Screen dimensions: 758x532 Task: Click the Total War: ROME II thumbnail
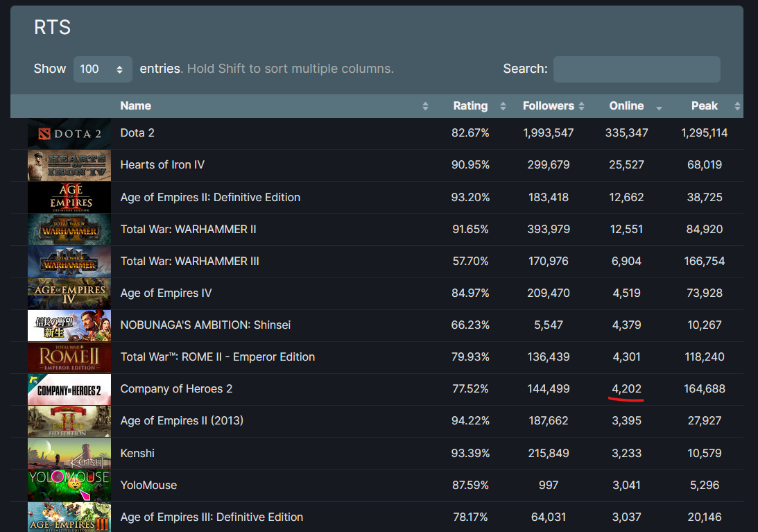pos(69,357)
